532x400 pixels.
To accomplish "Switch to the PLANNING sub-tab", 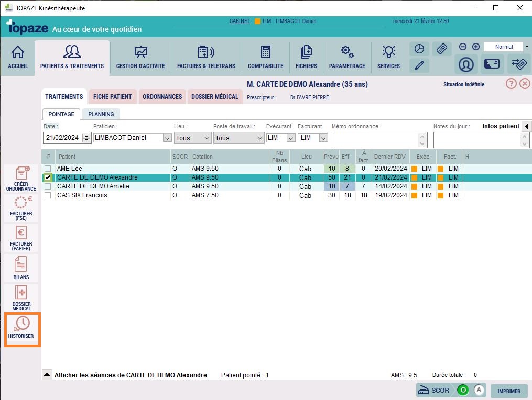I will pos(101,114).
